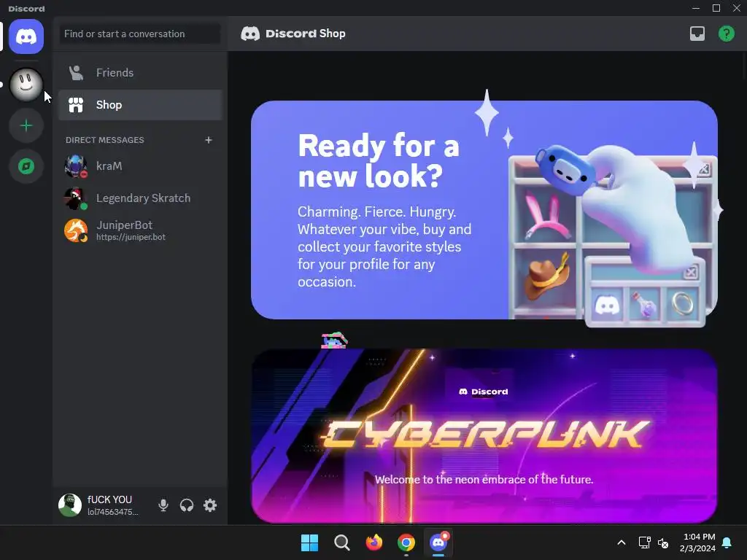
Task: Click Discord taskbar icon
Action: click(438, 542)
